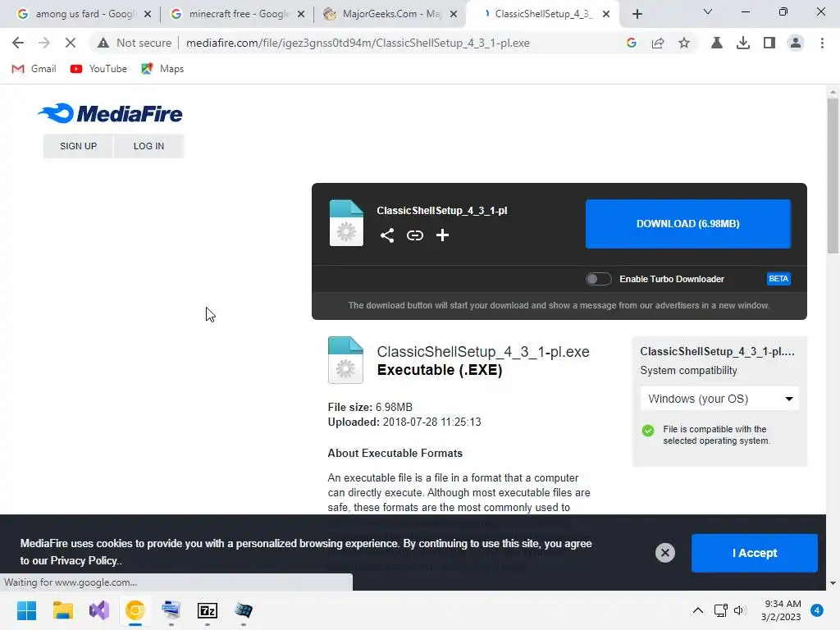Open a new tab with plus button

point(637,14)
